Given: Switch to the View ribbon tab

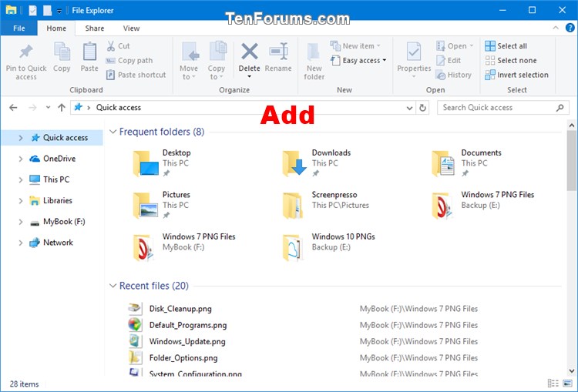Looking at the screenshot, I should coord(131,28).
